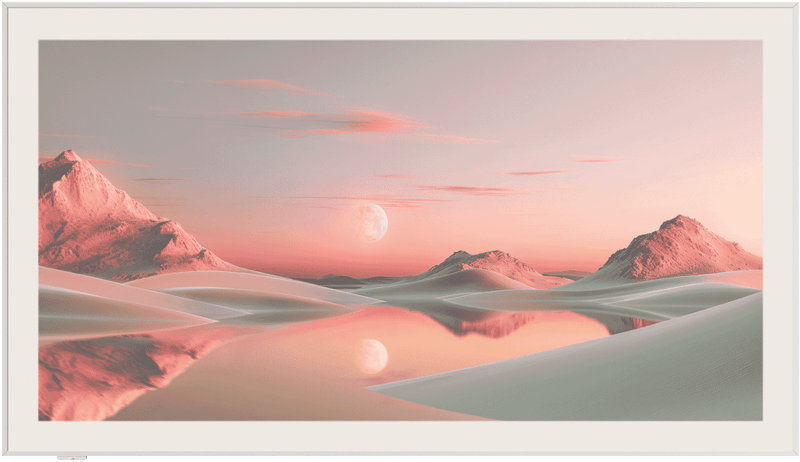Click the moon in the sky

click(370, 222)
